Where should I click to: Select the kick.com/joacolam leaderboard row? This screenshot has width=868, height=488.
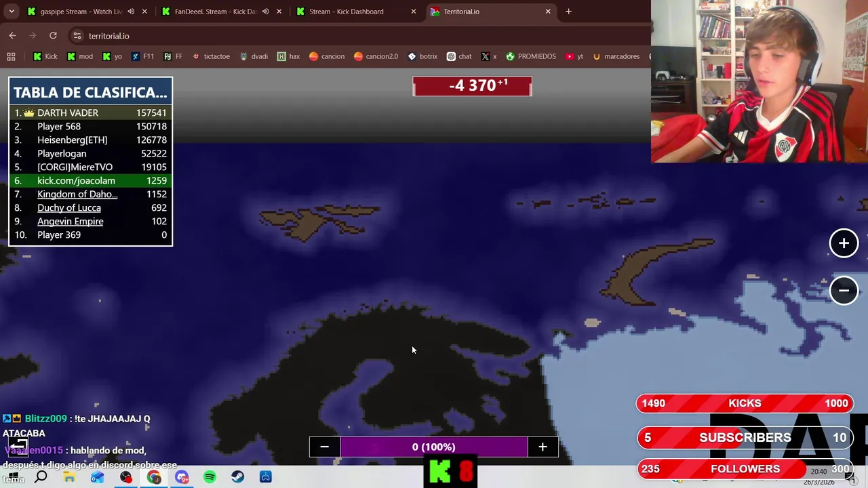90,180
